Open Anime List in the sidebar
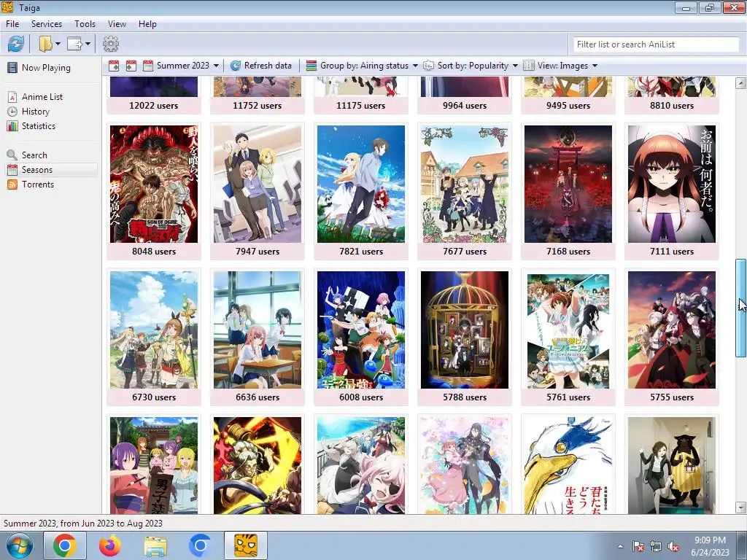The image size is (747, 560). pyautogui.click(x=42, y=97)
